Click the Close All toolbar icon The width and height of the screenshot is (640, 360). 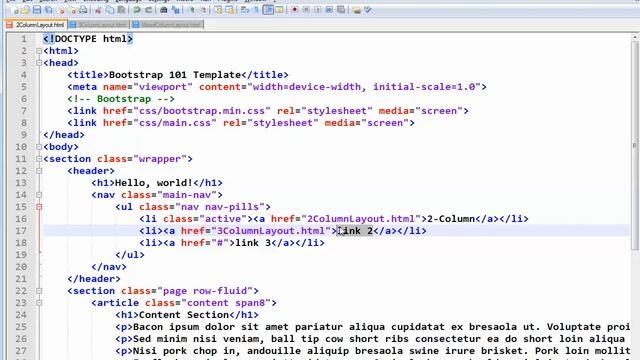[x=73, y=10]
